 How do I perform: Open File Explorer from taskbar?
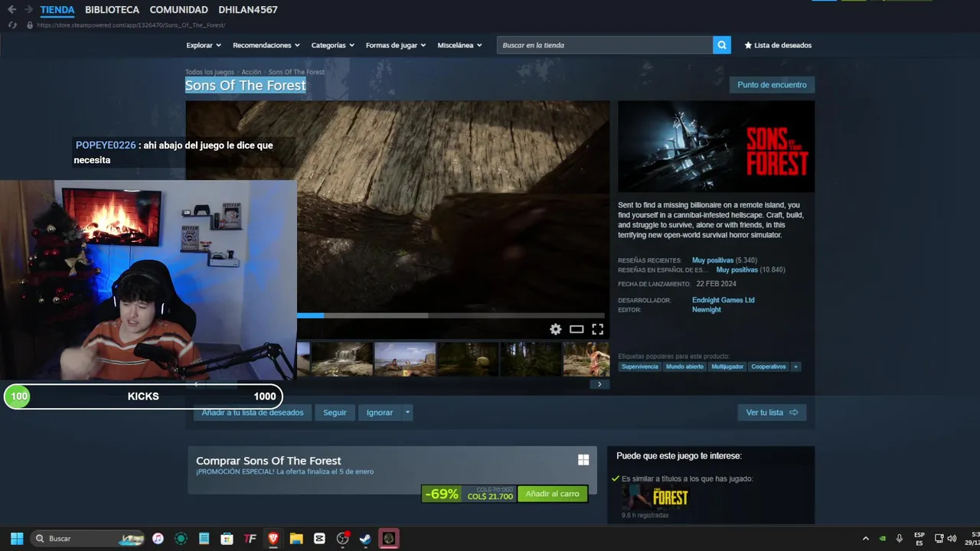[x=296, y=539]
